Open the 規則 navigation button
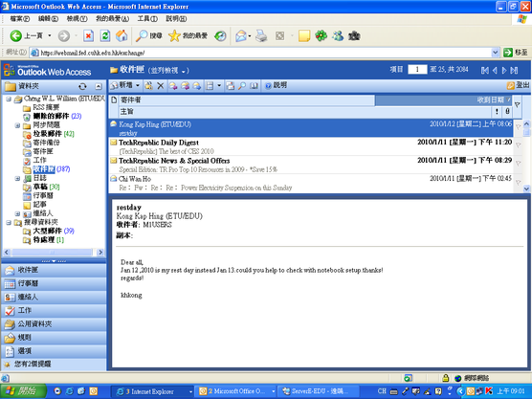This screenshot has height=399, width=532. (54, 338)
